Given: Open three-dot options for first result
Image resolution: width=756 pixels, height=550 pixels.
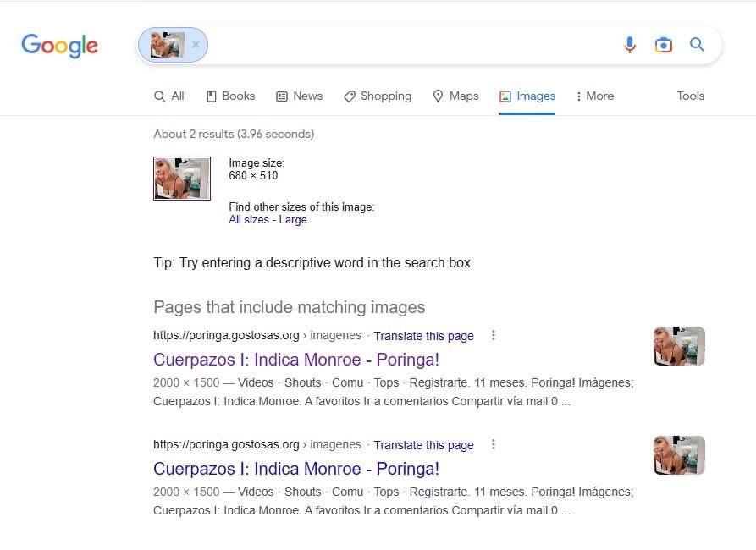Looking at the screenshot, I should tap(494, 335).
